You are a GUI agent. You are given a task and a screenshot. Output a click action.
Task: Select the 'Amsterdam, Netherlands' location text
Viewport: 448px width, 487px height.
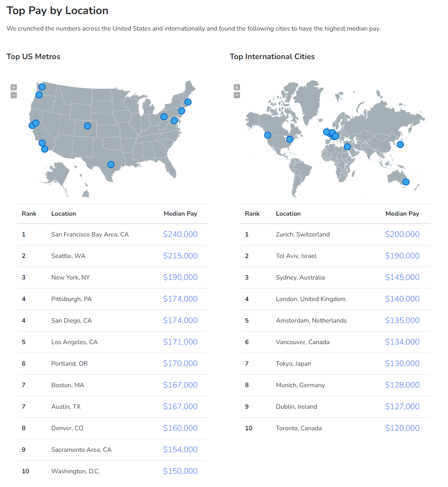[x=311, y=320]
